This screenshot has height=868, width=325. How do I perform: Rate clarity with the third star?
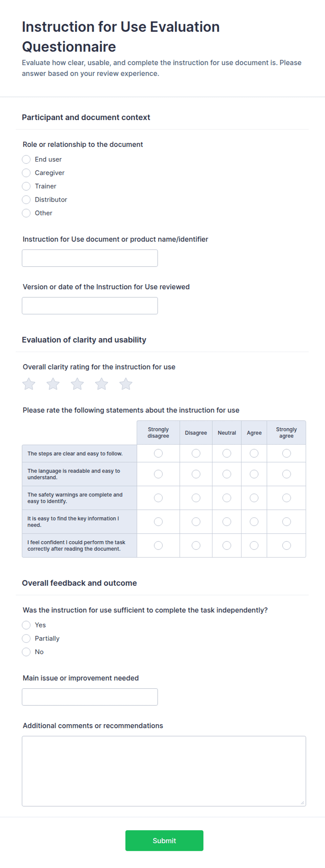coord(77,384)
